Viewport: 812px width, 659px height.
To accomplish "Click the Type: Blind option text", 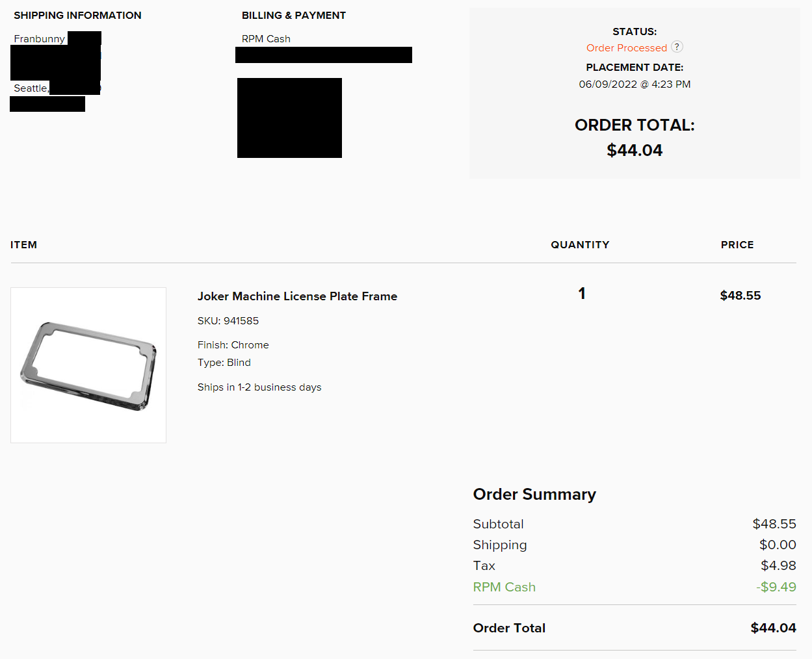I will pyautogui.click(x=224, y=363).
